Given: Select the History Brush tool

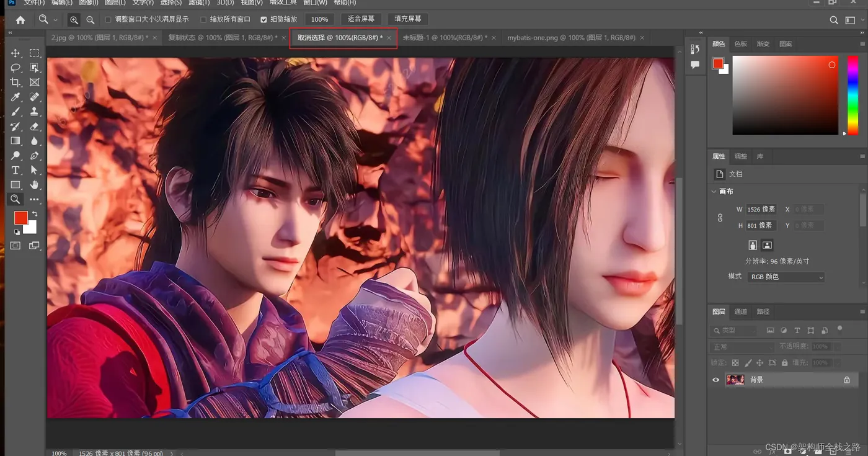Looking at the screenshot, I should [15, 127].
